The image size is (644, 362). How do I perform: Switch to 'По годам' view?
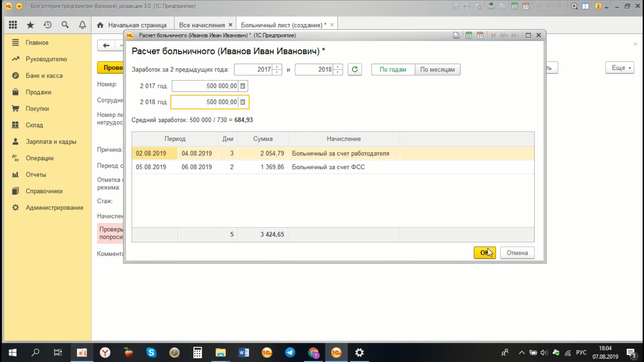coord(393,70)
